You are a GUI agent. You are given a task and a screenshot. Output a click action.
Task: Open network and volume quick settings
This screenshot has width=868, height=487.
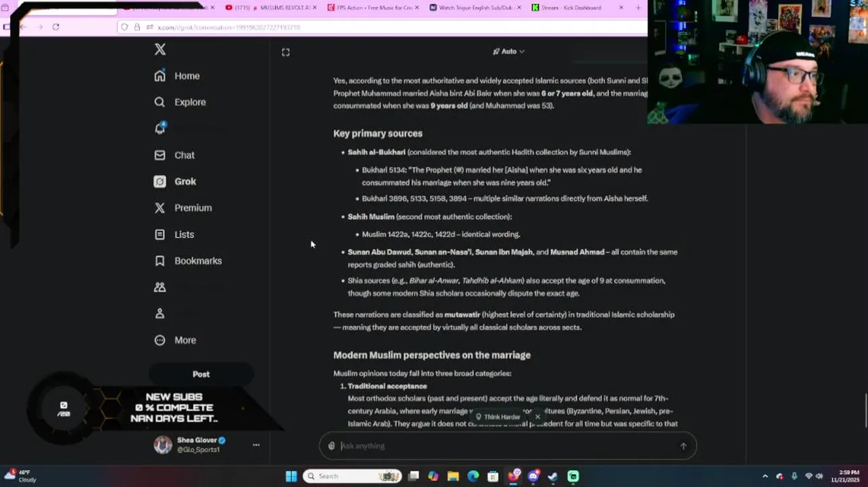point(814,476)
